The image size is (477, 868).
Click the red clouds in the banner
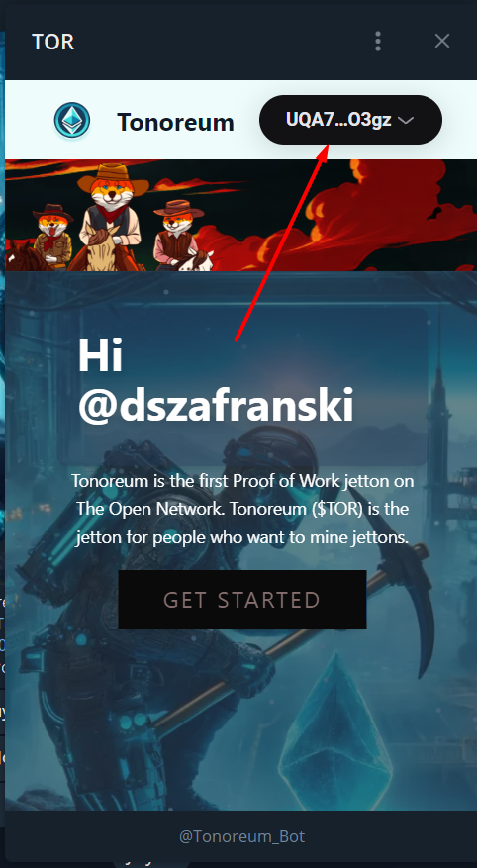point(359,216)
